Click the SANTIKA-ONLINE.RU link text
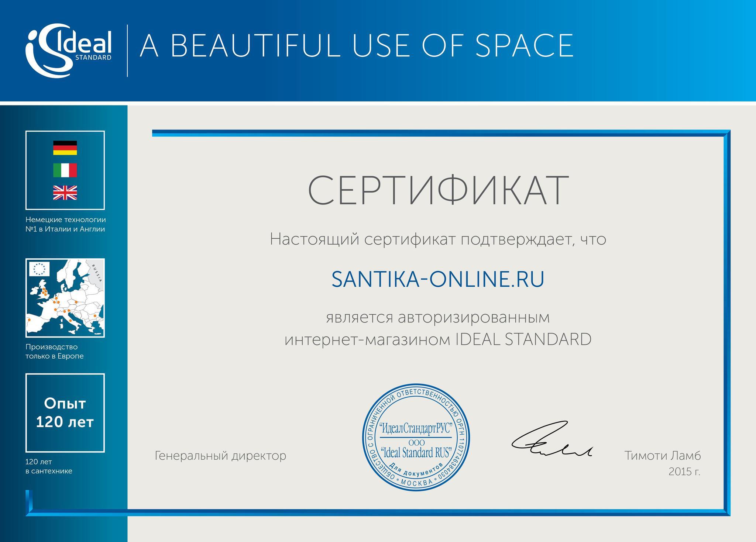Screen dimensions: 756x542 [x=438, y=279]
